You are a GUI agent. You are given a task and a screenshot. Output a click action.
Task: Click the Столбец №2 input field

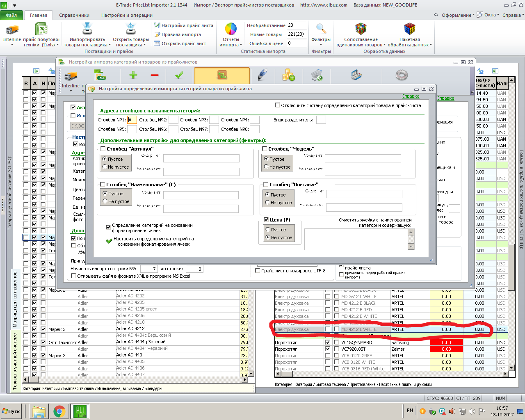click(x=173, y=120)
